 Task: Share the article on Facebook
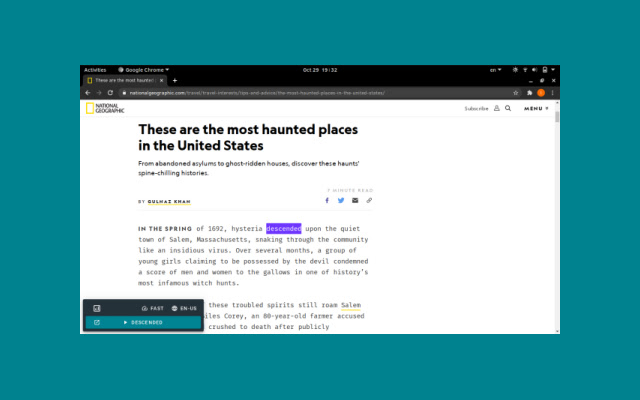click(327, 200)
